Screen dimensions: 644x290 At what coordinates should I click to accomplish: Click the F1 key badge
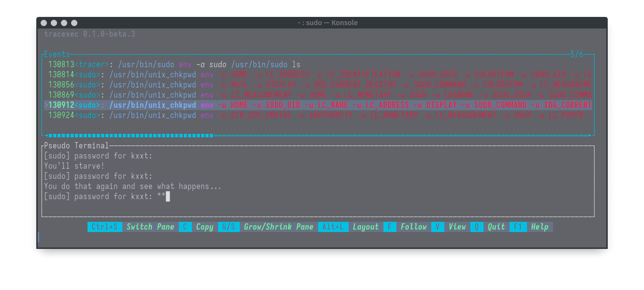(518, 227)
